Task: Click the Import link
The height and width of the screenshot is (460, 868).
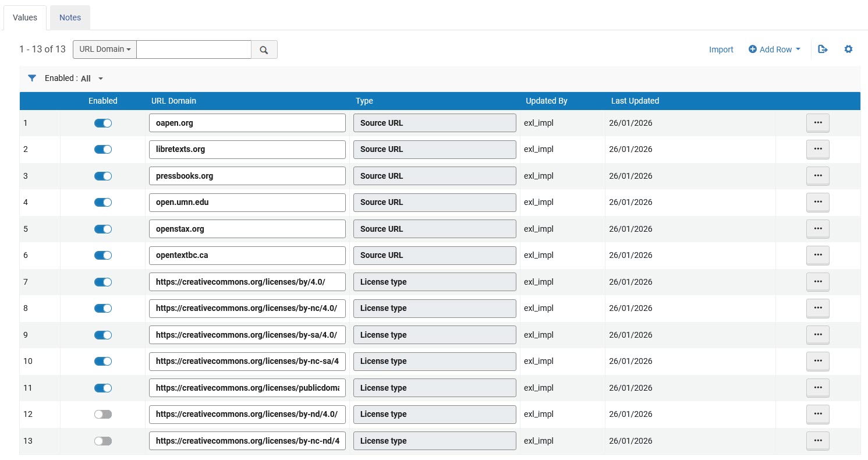Action: click(721, 49)
